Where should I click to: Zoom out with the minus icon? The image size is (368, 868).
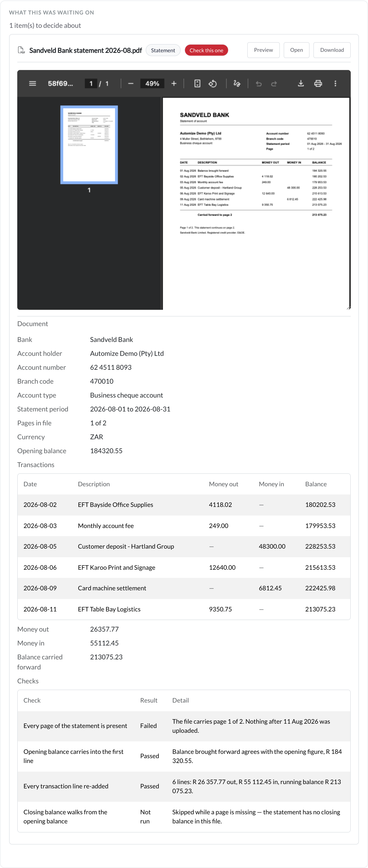coord(131,84)
